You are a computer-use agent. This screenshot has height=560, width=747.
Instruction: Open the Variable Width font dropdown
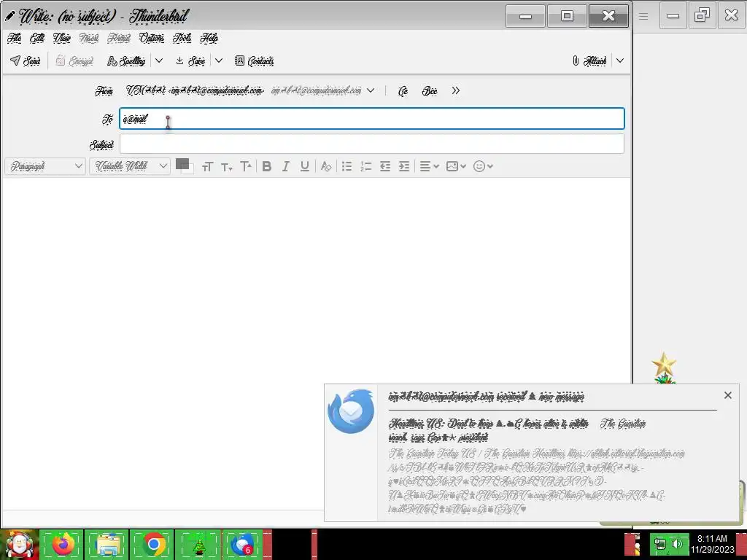pyautogui.click(x=130, y=166)
